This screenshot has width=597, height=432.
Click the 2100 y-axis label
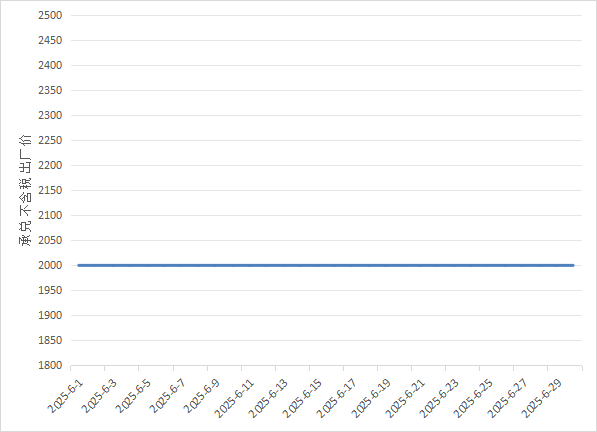click(50, 215)
